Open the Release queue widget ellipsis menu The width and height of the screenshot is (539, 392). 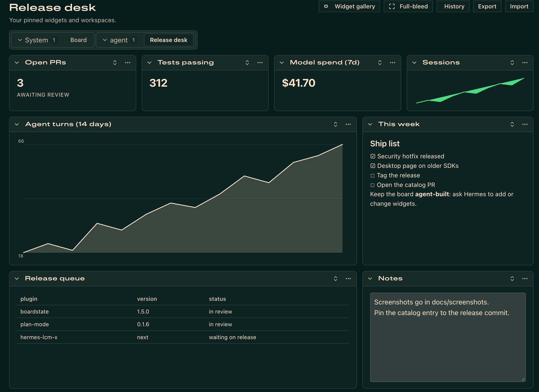click(349, 279)
